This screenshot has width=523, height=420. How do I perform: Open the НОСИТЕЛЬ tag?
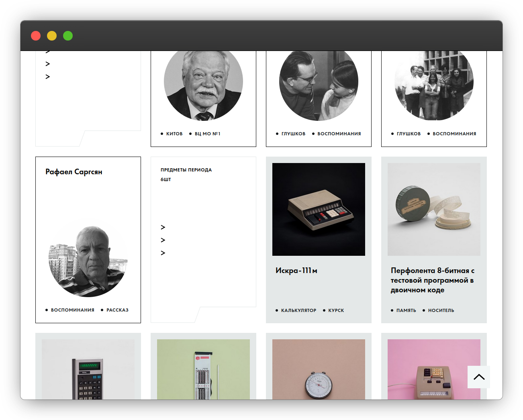[441, 310]
